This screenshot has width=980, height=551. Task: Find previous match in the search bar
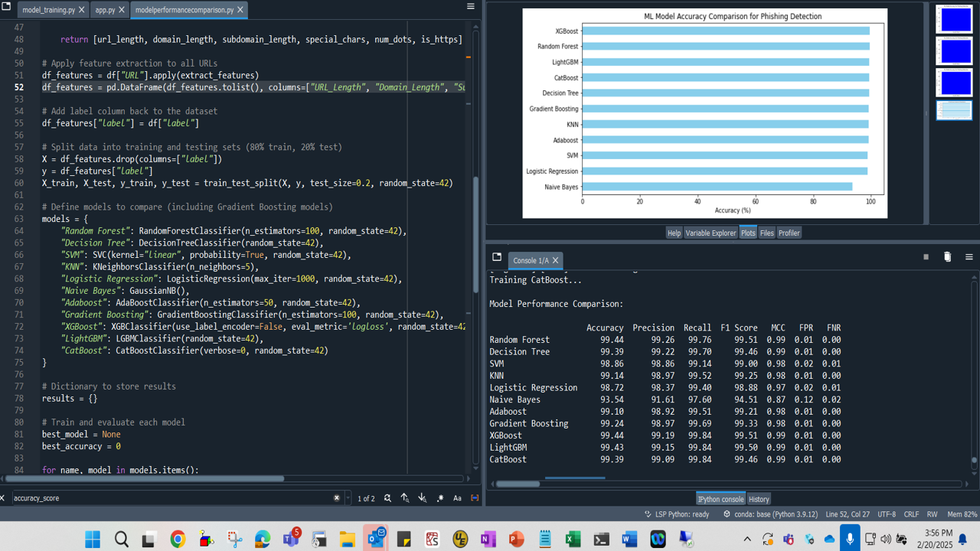click(405, 498)
